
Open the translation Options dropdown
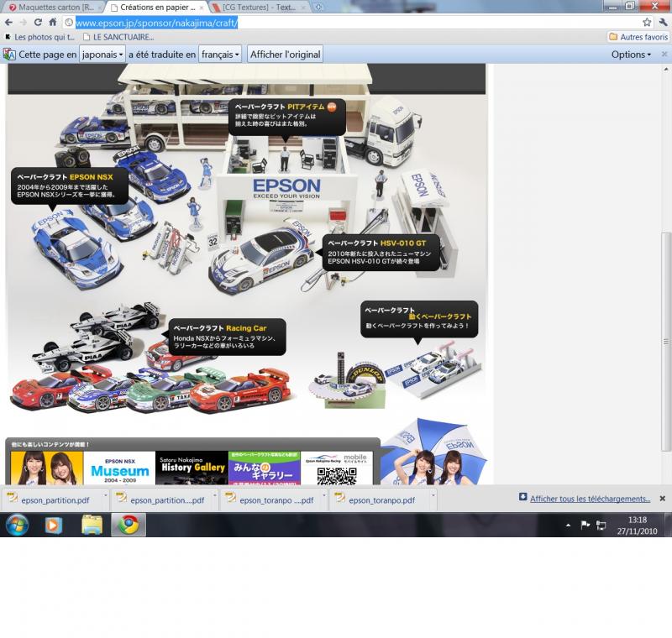pos(631,55)
